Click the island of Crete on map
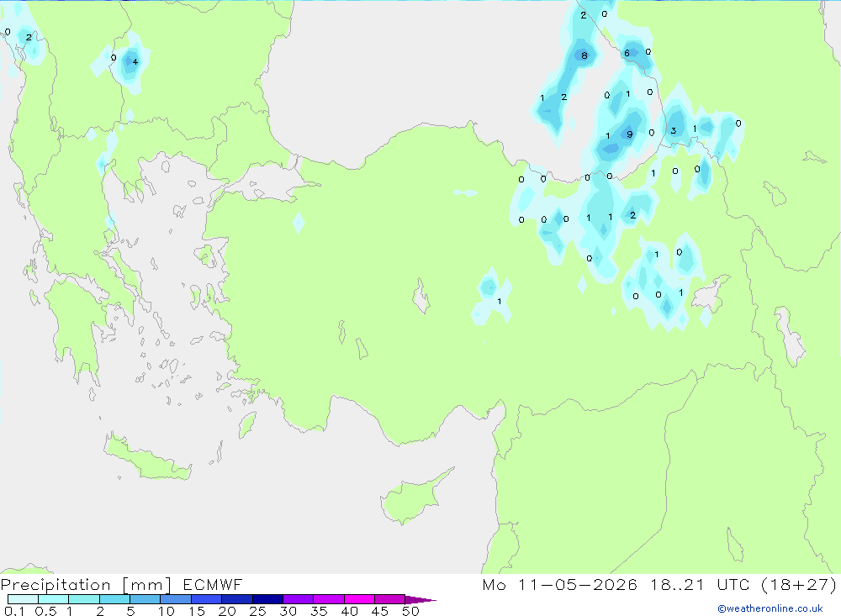 (147, 458)
